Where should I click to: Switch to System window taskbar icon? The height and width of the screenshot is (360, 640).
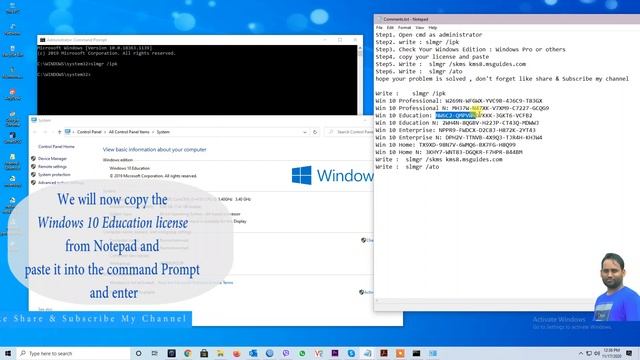(433, 353)
